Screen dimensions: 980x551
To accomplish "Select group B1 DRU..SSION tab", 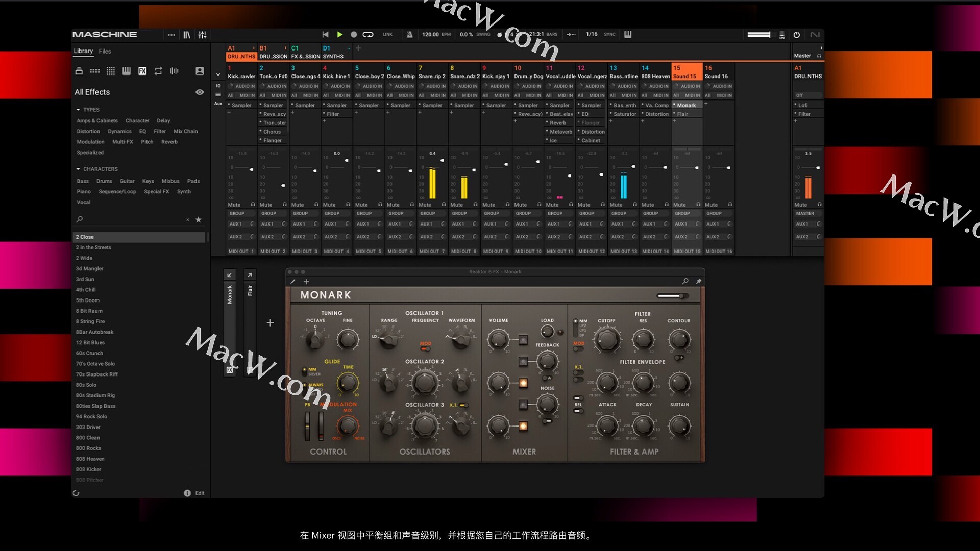I will pyautogui.click(x=273, y=52).
